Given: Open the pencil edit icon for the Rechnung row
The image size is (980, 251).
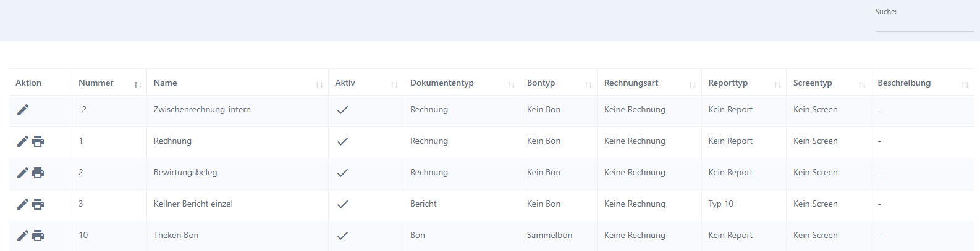Looking at the screenshot, I should pyautogui.click(x=23, y=141).
